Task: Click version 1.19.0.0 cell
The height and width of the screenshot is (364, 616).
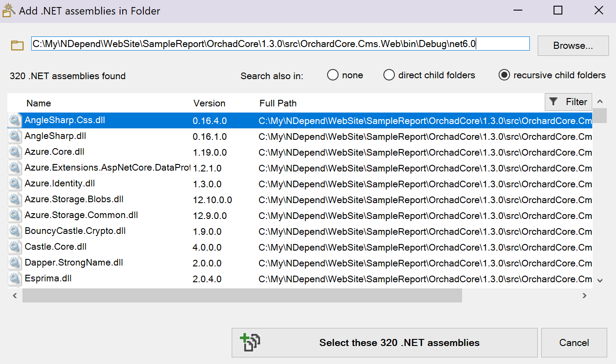Action: [210, 153]
